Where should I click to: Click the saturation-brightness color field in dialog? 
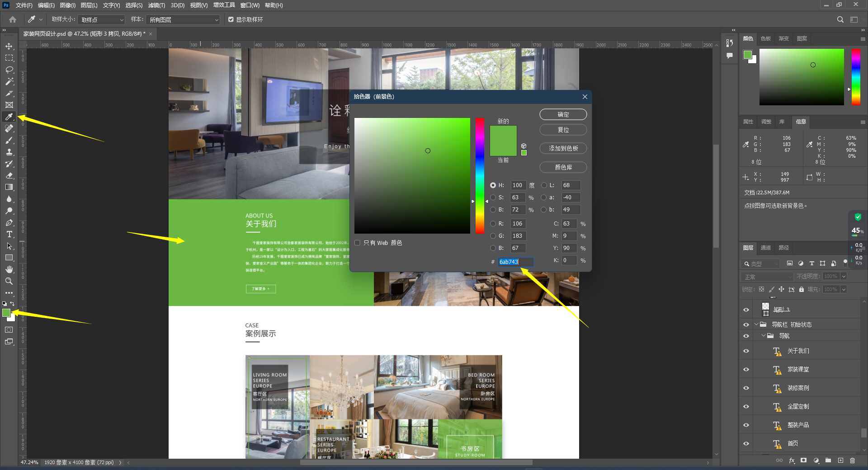point(412,176)
